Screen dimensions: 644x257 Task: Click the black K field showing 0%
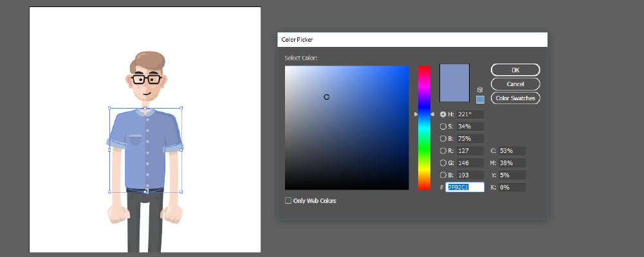pos(511,188)
